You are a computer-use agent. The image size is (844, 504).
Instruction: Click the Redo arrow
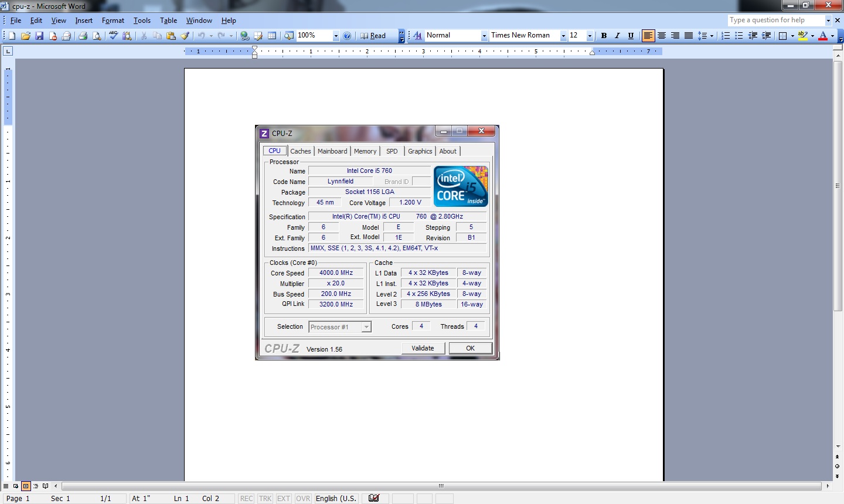click(222, 36)
